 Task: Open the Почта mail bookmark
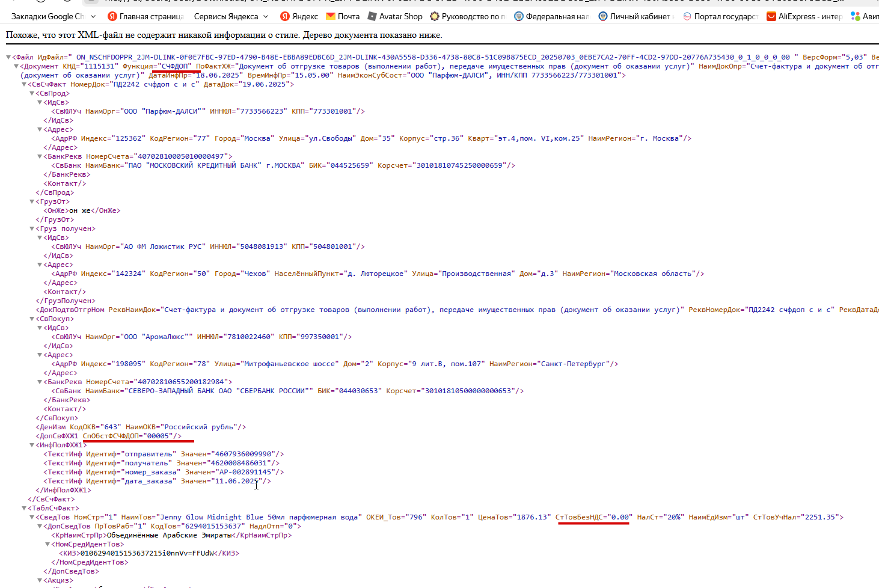(343, 16)
